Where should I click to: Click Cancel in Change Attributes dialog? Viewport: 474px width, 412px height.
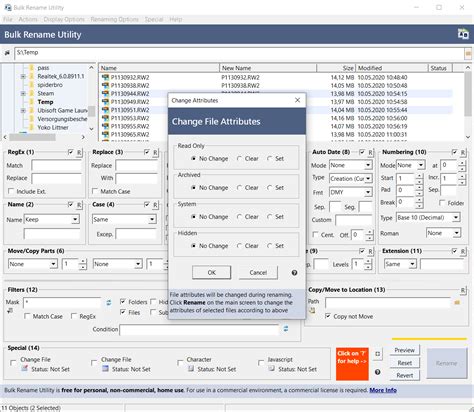258,272
